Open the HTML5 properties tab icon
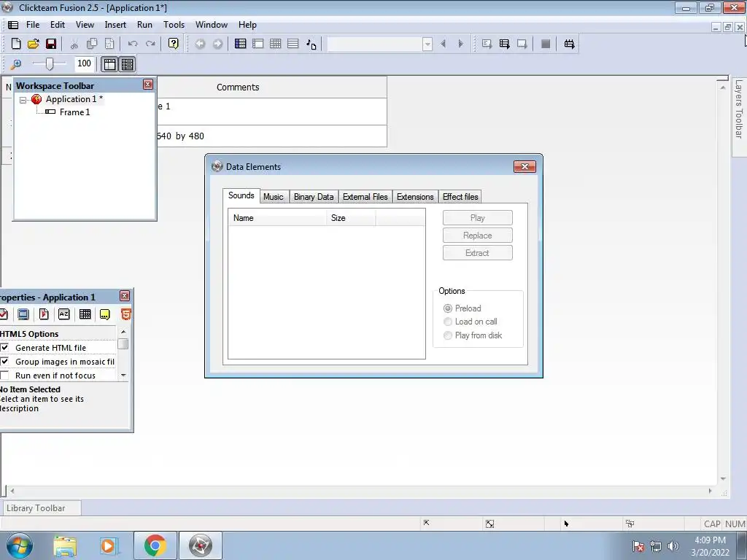 [x=125, y=314]
